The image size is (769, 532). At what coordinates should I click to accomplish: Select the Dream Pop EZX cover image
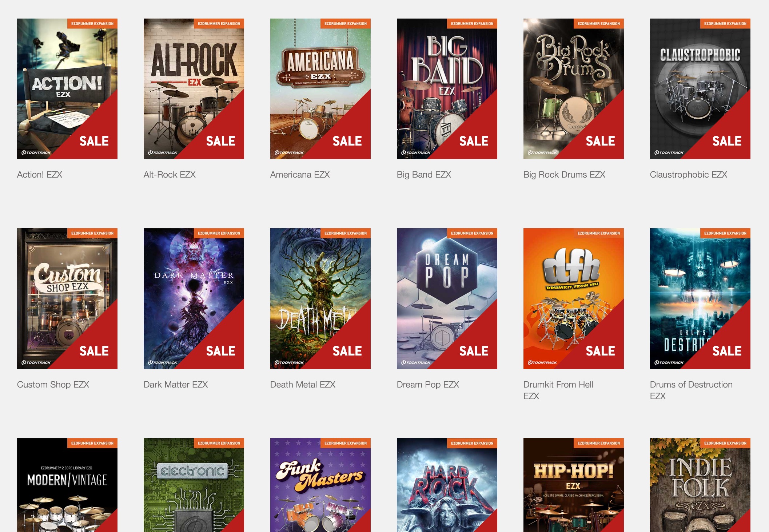coord(447,298)
